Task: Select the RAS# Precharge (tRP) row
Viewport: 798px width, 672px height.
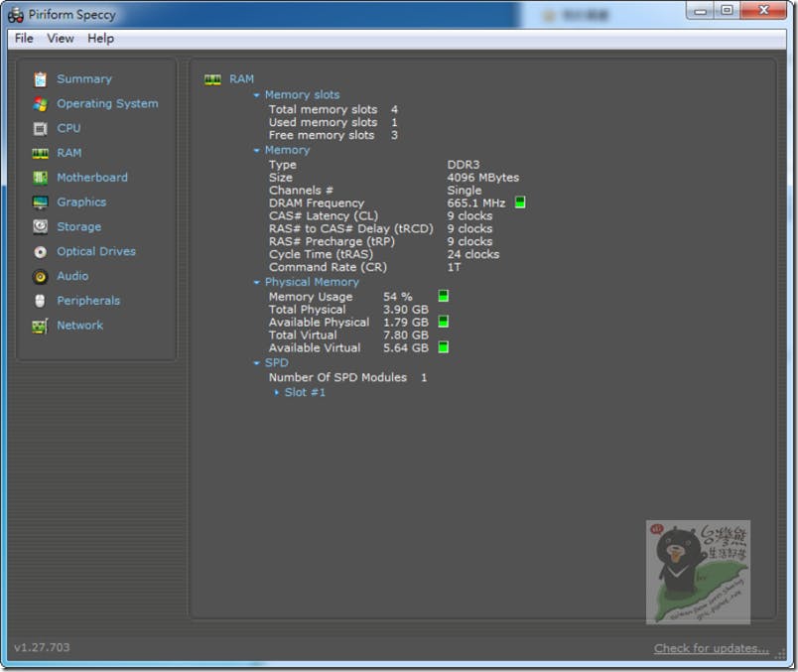Action: [x=381, y=241]
